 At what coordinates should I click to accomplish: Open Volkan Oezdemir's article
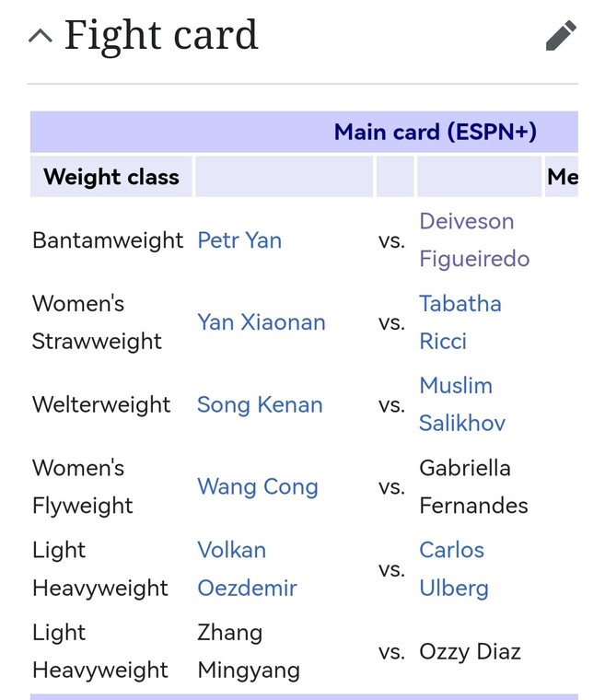pos(247,569)
